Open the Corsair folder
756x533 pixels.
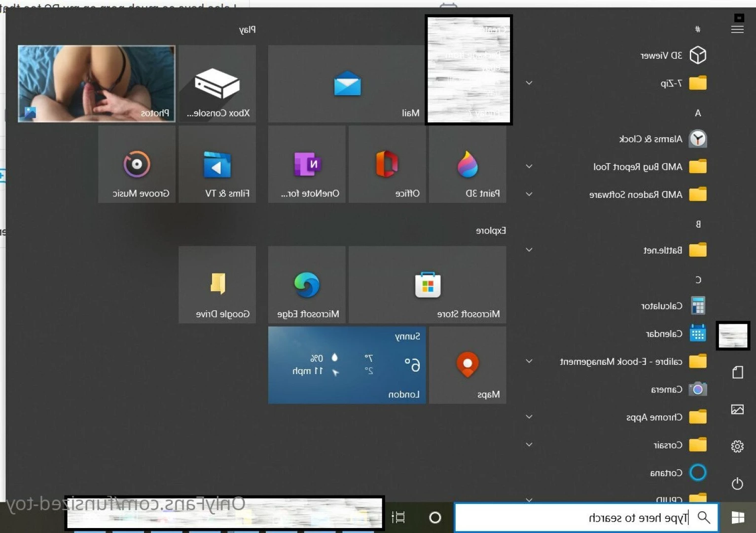[680, 445]
